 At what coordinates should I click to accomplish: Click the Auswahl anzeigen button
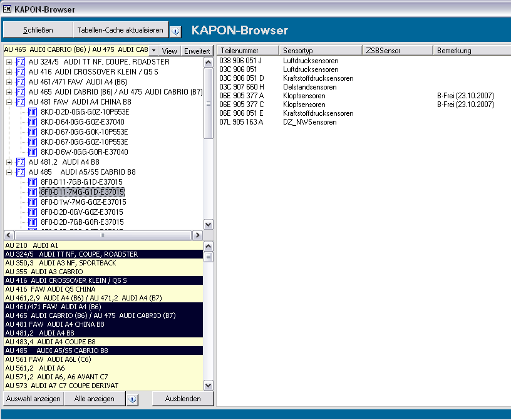pos(33,399)
